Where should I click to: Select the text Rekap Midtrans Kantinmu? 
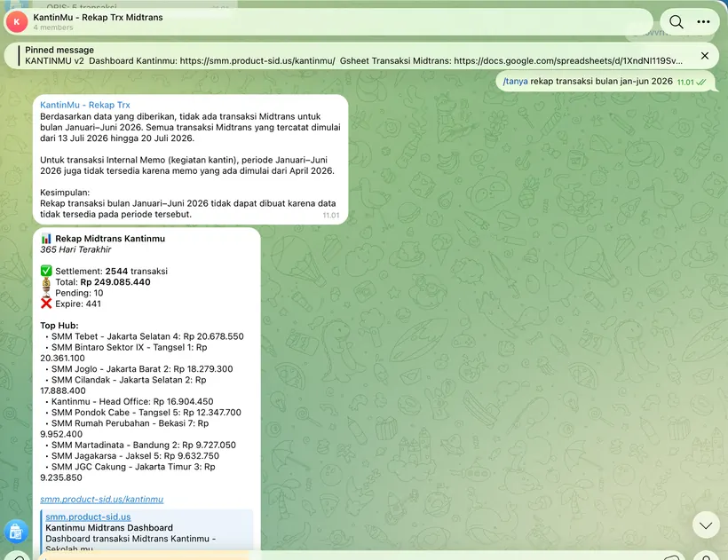[110, 239]
